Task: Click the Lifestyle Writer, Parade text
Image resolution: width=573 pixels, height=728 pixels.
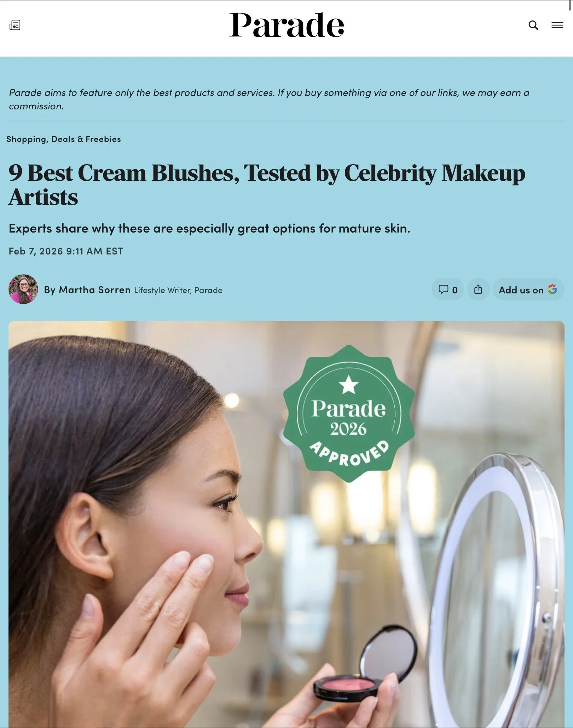Action: point(178,290)
